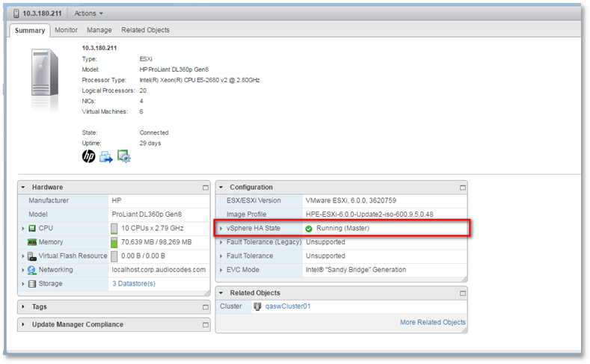Click the Memory usage bar indicator

click(x=114, y=242)
